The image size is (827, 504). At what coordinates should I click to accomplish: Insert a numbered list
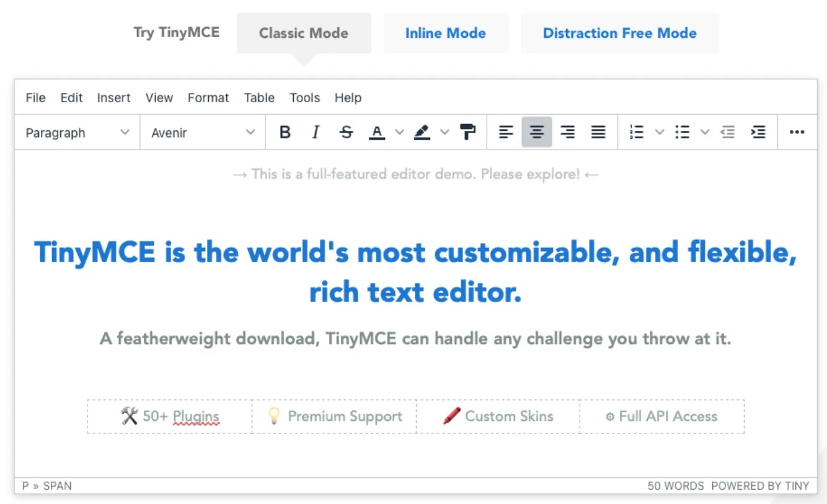pos(637,132)
